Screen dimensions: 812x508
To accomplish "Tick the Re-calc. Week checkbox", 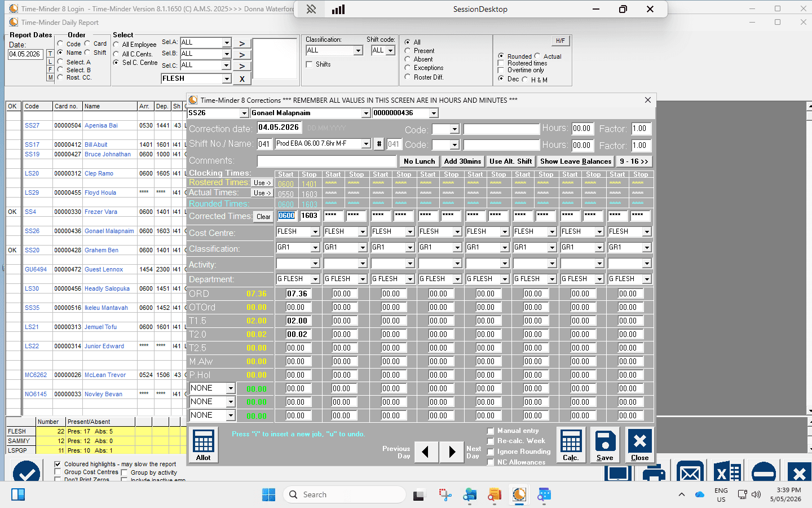I will pos(491,441).
